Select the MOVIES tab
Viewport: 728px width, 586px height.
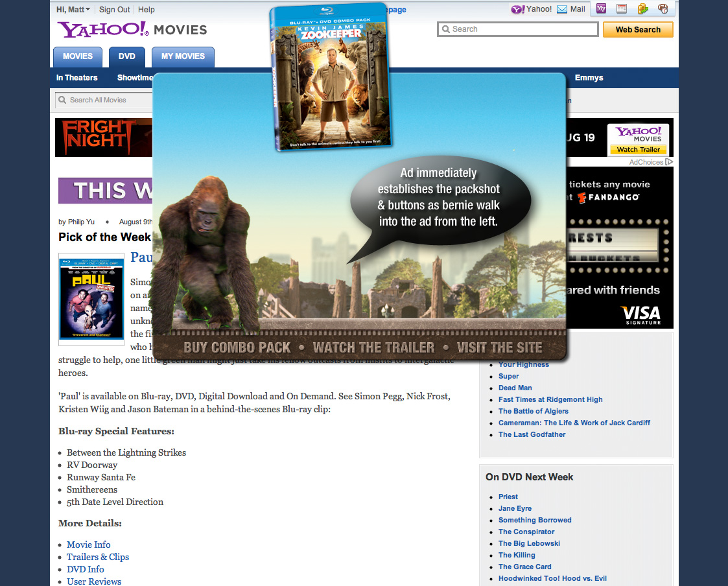[78, 56]
